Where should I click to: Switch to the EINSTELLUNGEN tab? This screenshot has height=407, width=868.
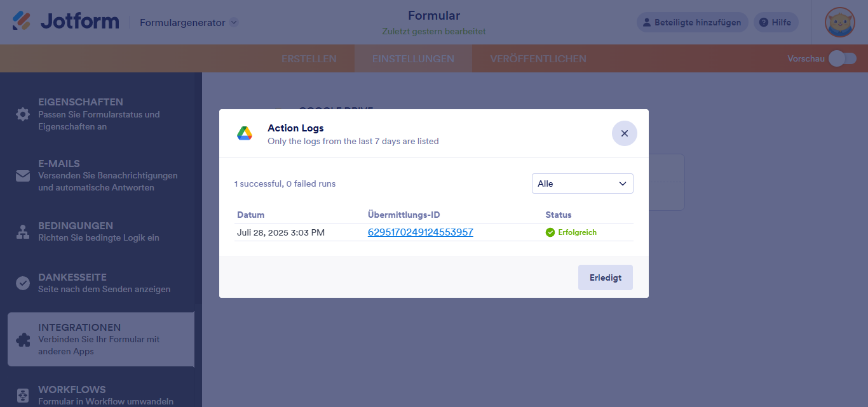413,58
